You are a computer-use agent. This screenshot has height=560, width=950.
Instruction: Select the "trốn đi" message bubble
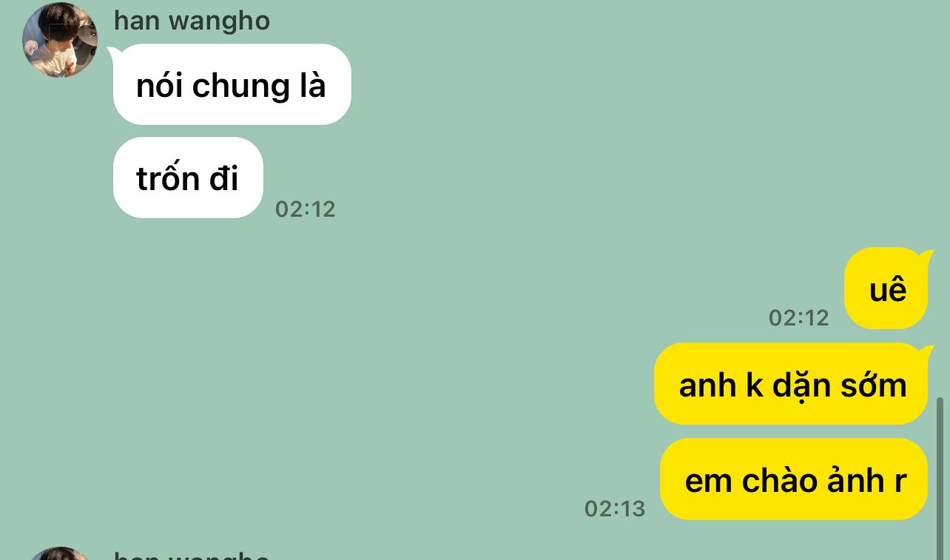pyautogui.click(x=188, y=178)
